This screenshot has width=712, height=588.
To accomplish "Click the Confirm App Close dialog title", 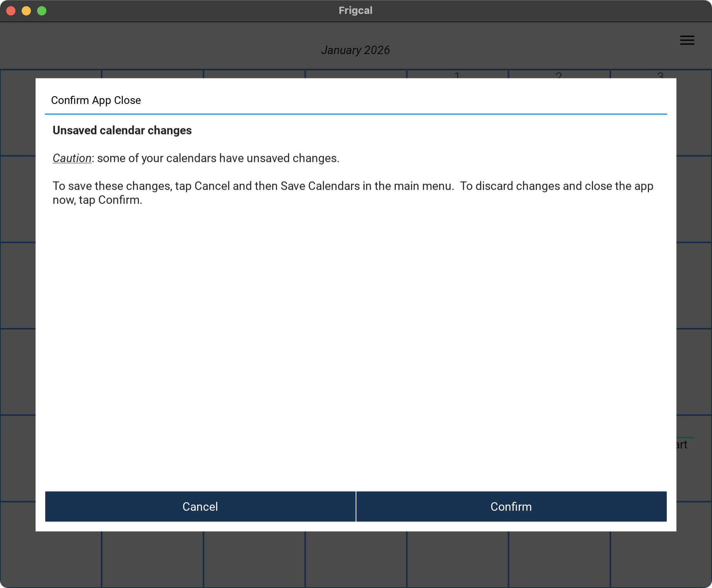I will pyautogui.click(x=96, y=100).
